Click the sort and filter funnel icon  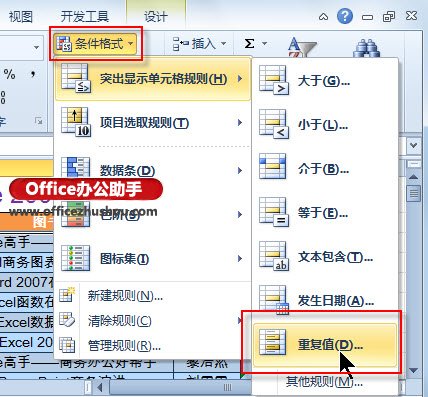point(302,47)
